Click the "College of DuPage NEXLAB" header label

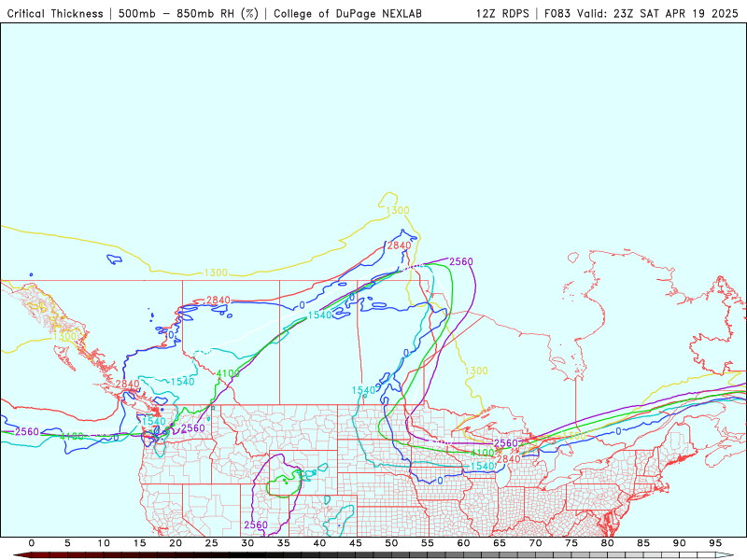[347, 14]
